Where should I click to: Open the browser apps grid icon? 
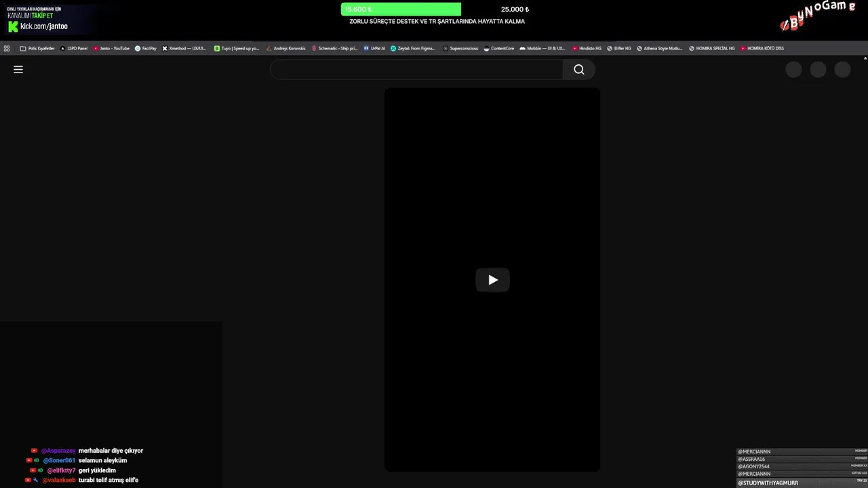point(7,48)
